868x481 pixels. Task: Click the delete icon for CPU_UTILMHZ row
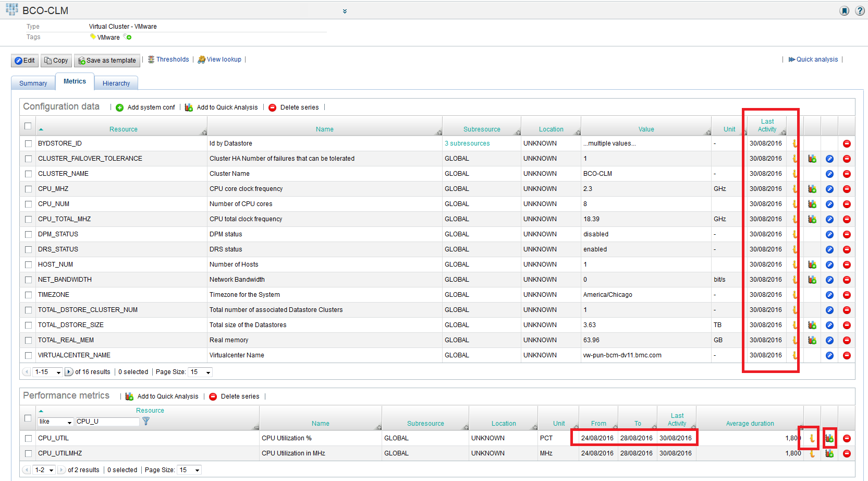click(x=847, y=453)
